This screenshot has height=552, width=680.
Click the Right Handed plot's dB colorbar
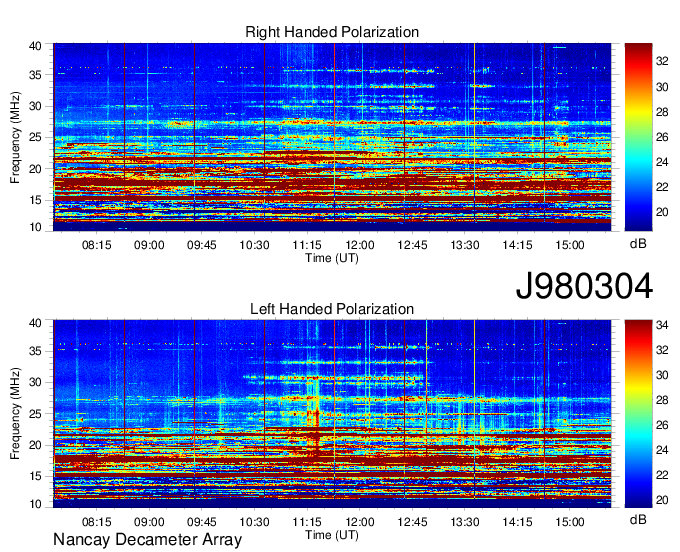[x=638, y=137]
